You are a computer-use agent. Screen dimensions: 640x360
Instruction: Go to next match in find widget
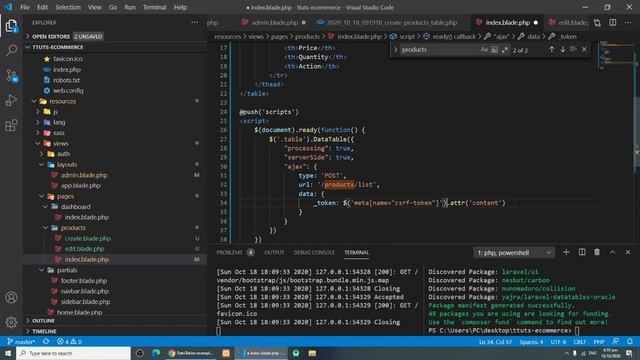click(562, 49)
